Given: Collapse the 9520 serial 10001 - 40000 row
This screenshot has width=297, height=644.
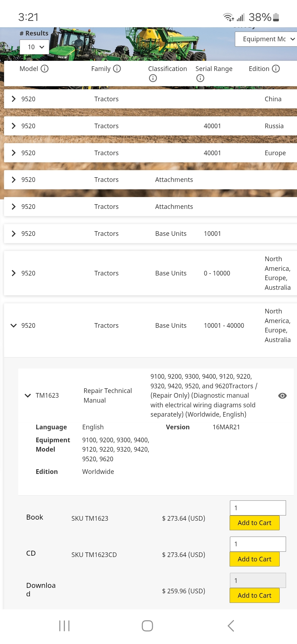Looking at the screenshot, I should (x=13, y=325).
